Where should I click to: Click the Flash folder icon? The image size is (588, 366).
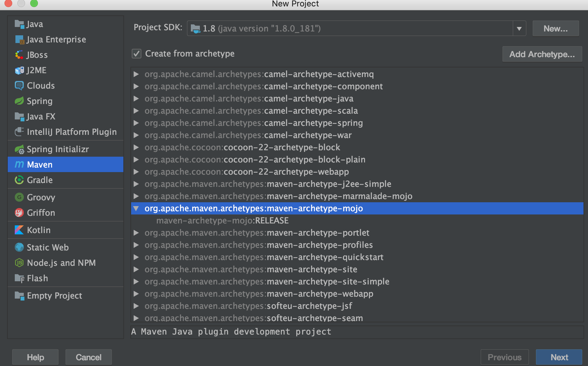point(19,278)
